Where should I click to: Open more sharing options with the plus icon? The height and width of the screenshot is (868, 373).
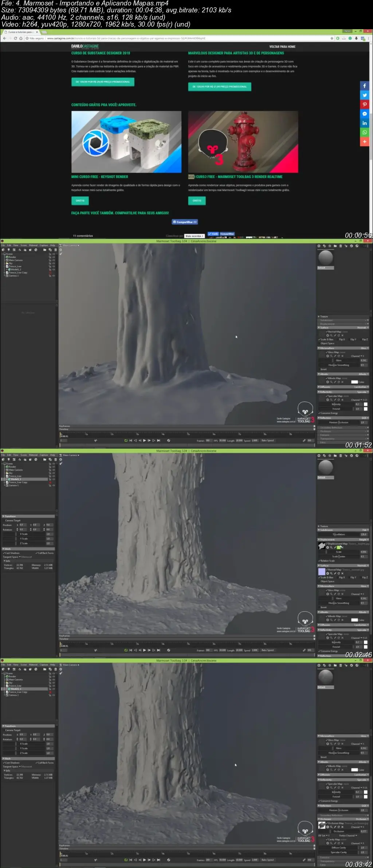tap(365, 142)
